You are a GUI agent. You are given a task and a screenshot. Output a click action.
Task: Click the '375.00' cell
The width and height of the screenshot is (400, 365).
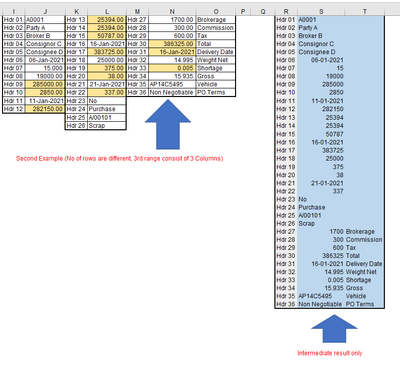click(107, 68)
